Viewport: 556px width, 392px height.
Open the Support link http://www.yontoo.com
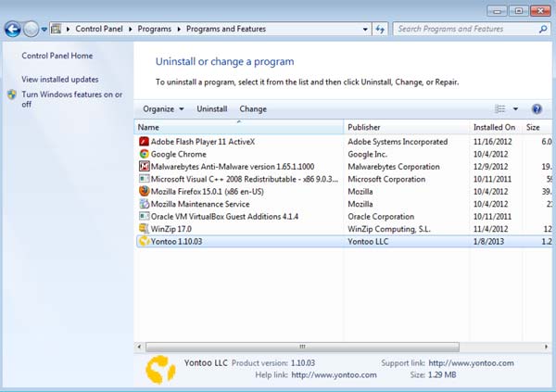coord(472,363)
